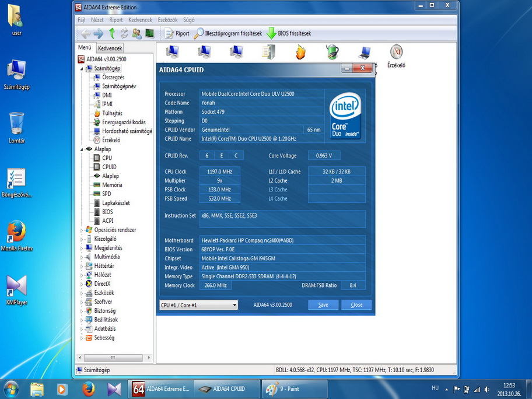Click the tree panel scroll right arrow
The image size is (532, 399).
coord(149,358)
